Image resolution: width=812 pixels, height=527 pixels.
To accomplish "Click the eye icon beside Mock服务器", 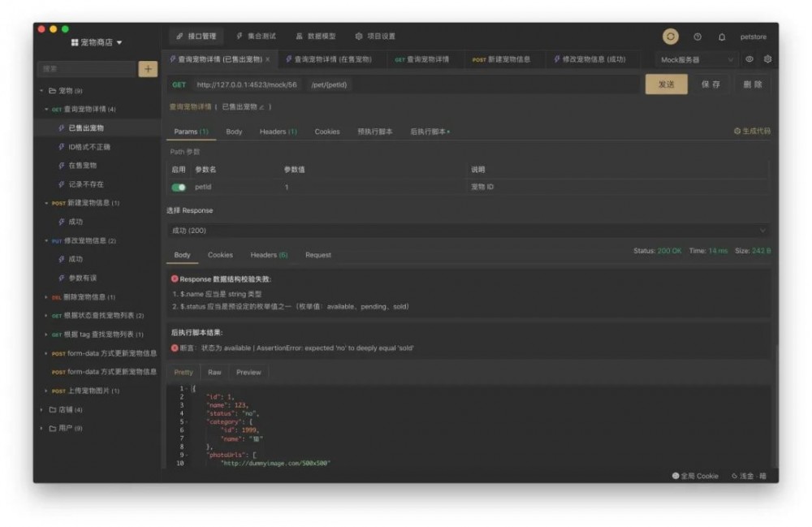I will [749, 59].
